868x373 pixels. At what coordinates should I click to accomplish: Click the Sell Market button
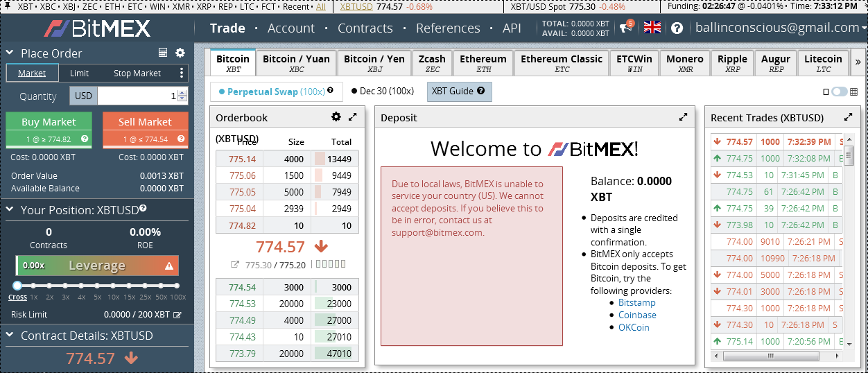coord(145,130)
